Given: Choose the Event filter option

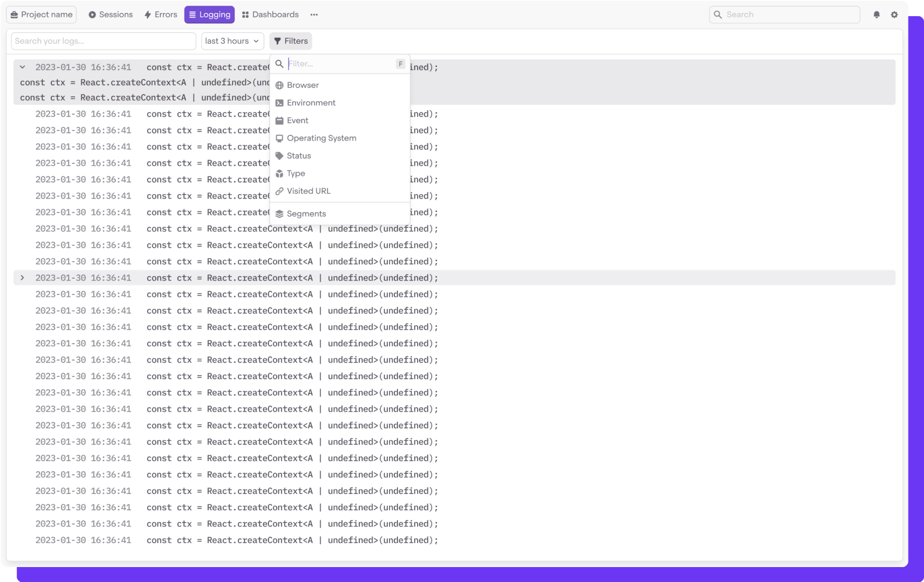Looking at the screenshot, I should 339,120.
